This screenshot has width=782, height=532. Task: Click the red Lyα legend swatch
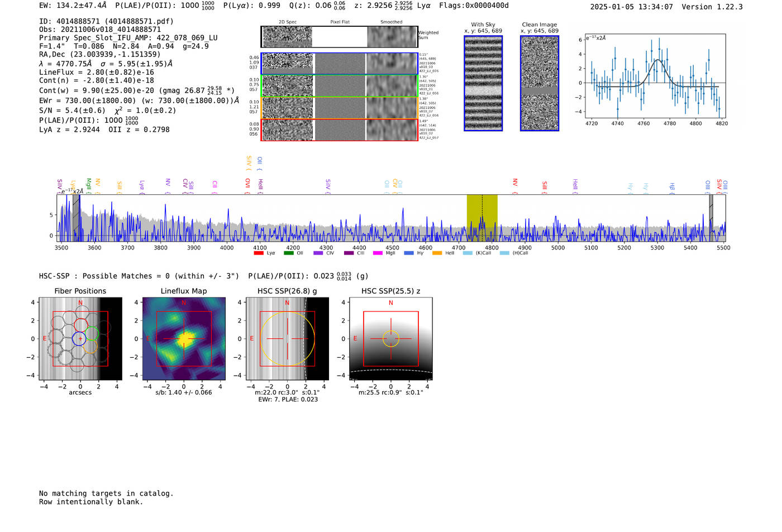tap(259, 253)
